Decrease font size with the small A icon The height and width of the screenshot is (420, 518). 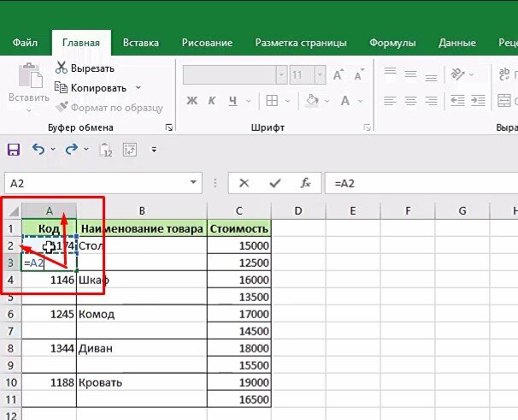click(359, 75)
